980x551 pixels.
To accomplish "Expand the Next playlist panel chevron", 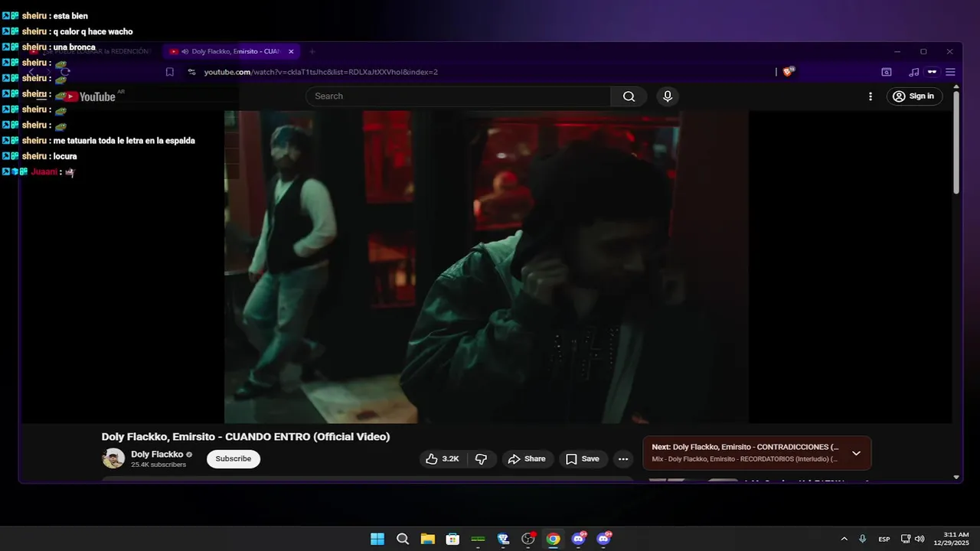I will coord(856,453).
